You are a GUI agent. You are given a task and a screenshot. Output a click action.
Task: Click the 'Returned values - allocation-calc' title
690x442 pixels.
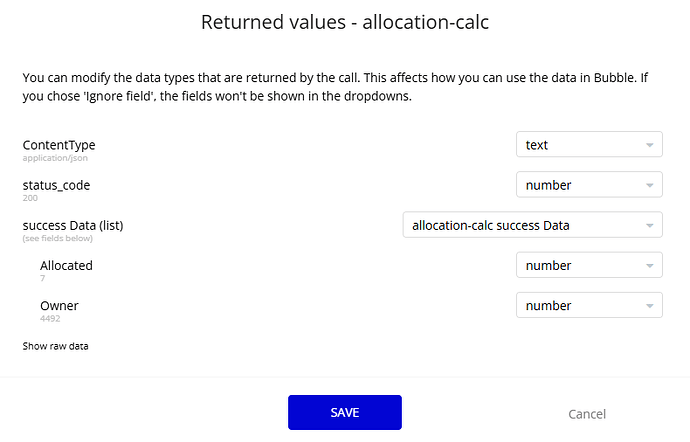(345, 22)
